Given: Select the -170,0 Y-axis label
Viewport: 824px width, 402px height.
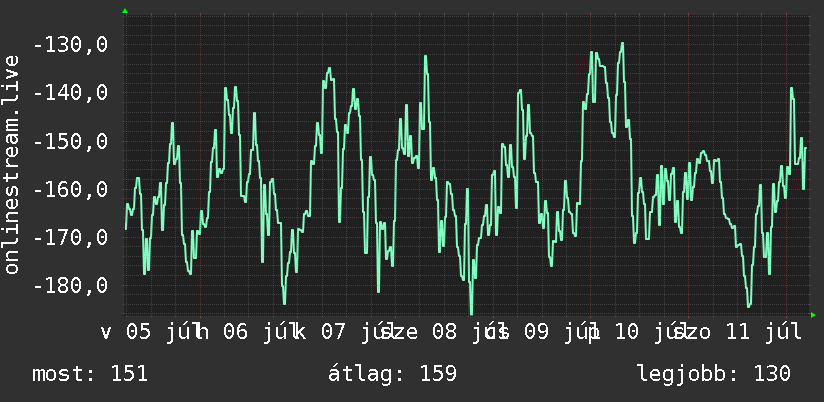Looking at the screenshot, I should [70, 238].
